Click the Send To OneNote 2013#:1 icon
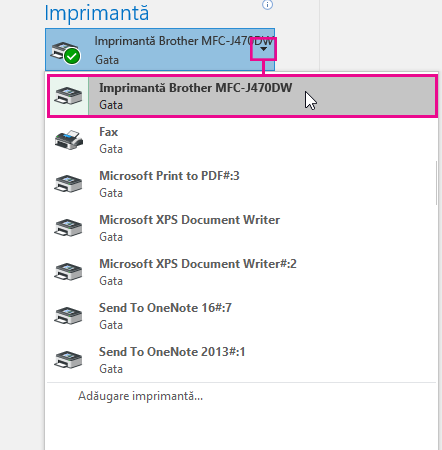The width and height of the screenshot is (442, 450). click(68, 360)
